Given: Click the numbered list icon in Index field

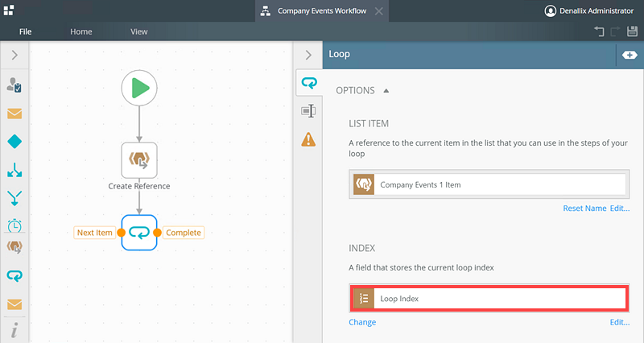Looking at the screenshot, I should pos(364,298).
